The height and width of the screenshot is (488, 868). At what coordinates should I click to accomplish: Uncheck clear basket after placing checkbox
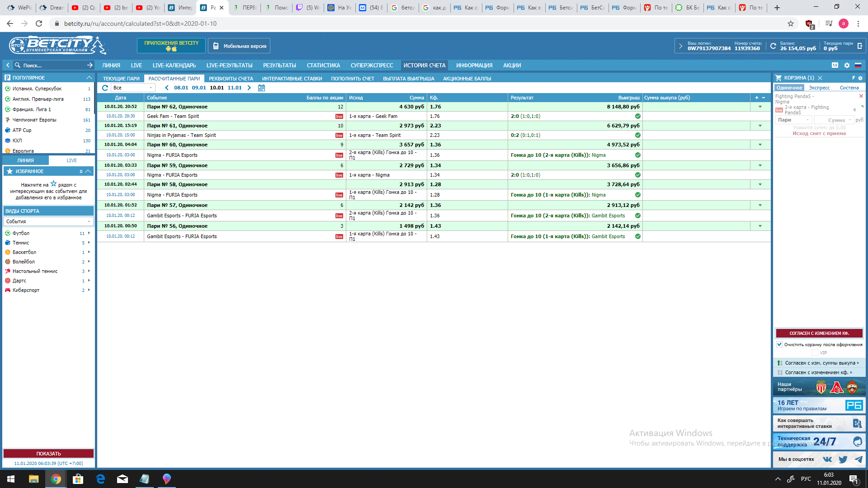click(x=779, y=344)
